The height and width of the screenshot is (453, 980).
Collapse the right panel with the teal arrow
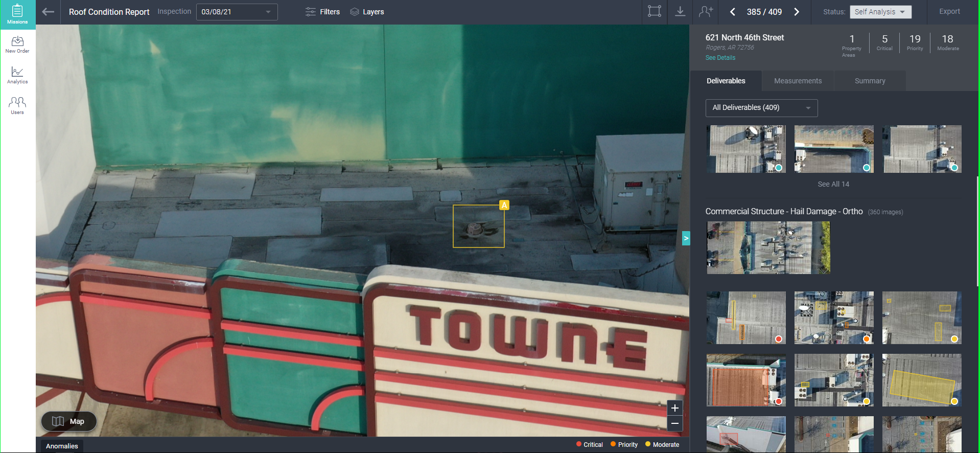coord(686,238)
